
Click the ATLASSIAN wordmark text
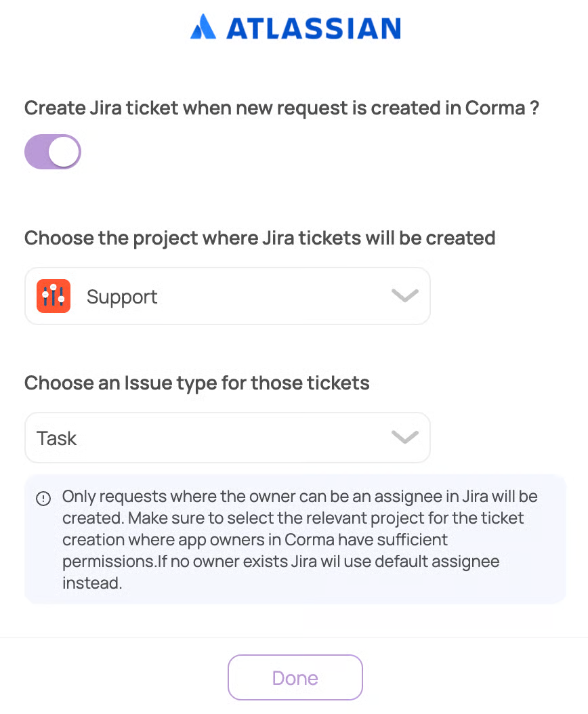tap(314, 28)
